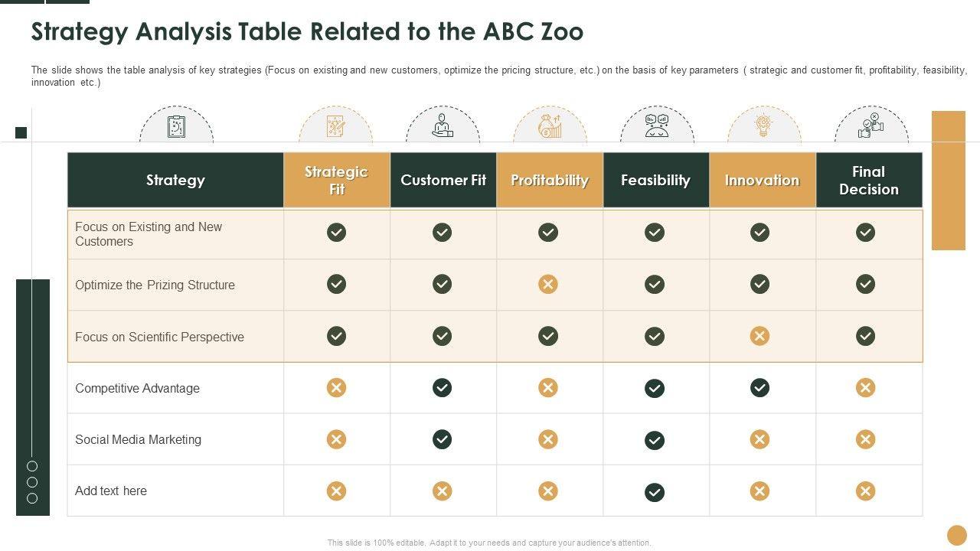Click the orange circle in bottom-right corner

coord(957,535)
